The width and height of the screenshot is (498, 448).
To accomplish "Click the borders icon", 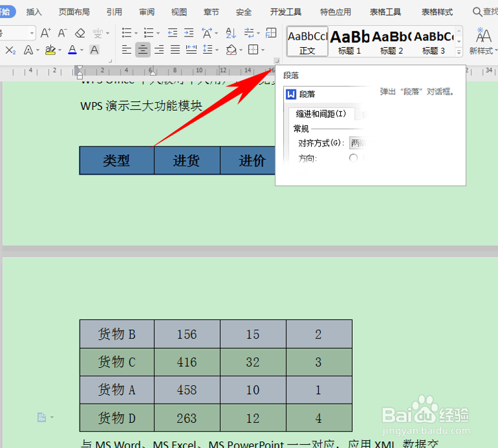I will click(253, 50).
